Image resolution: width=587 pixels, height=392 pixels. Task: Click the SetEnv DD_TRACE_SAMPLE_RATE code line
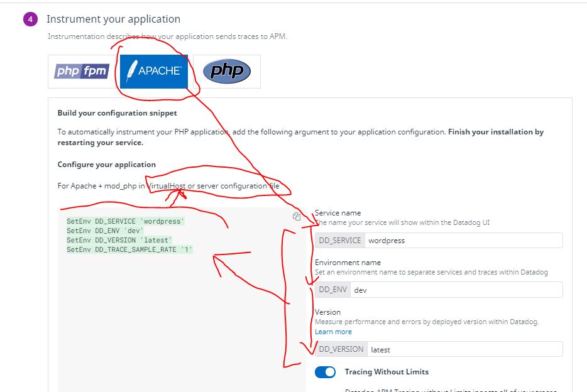(x=129, y=249)
